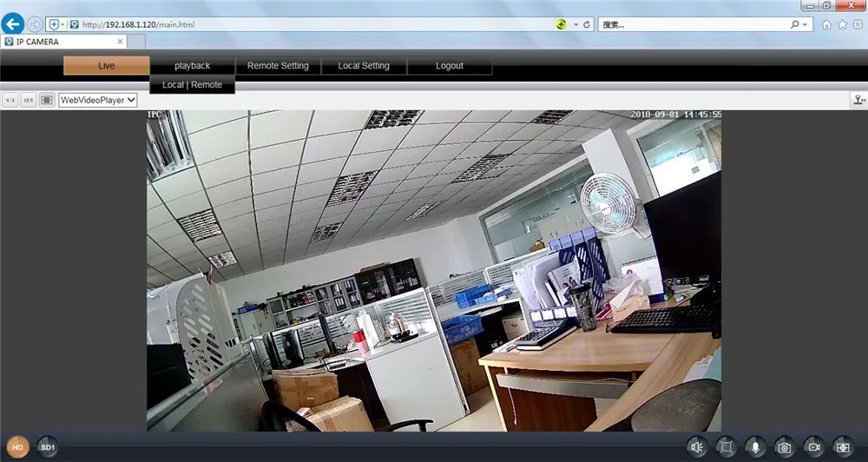Open favorites star icon
Screen dimensions: 868x462
842,24
